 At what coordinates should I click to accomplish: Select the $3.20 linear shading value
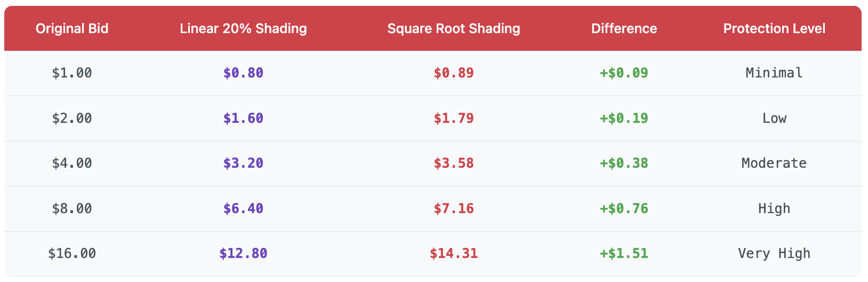(243, 163)
